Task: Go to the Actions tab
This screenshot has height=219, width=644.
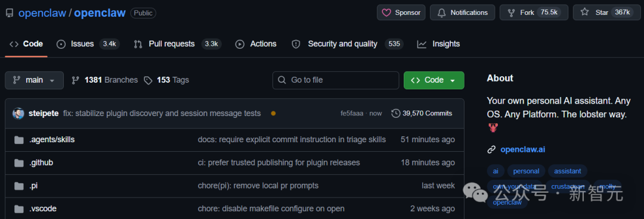Action: [x=255, y=44]
